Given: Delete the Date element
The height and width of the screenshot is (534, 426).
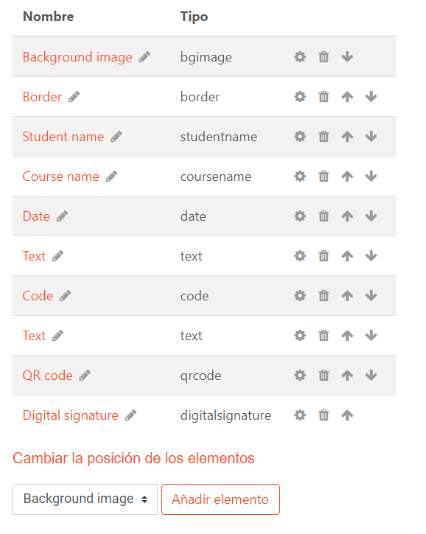Looking at the screenshot, I should [324, 216].
